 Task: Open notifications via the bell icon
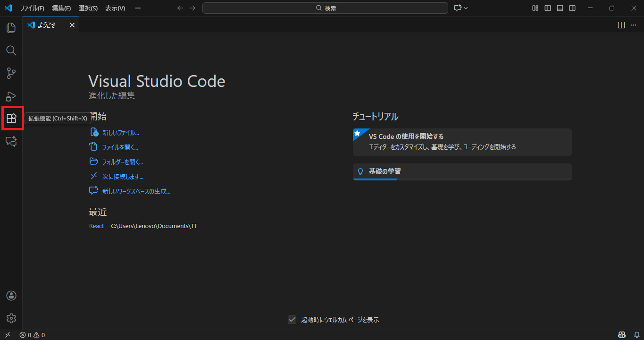(x=638, y=334)
